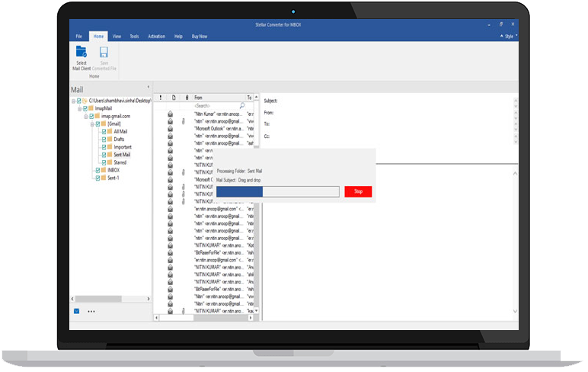The height and width of the screenshot is (372, 588).
Task: Uncheck the All Mail folder checkbox
Action: pyautogui.click(x=103, y=132)
